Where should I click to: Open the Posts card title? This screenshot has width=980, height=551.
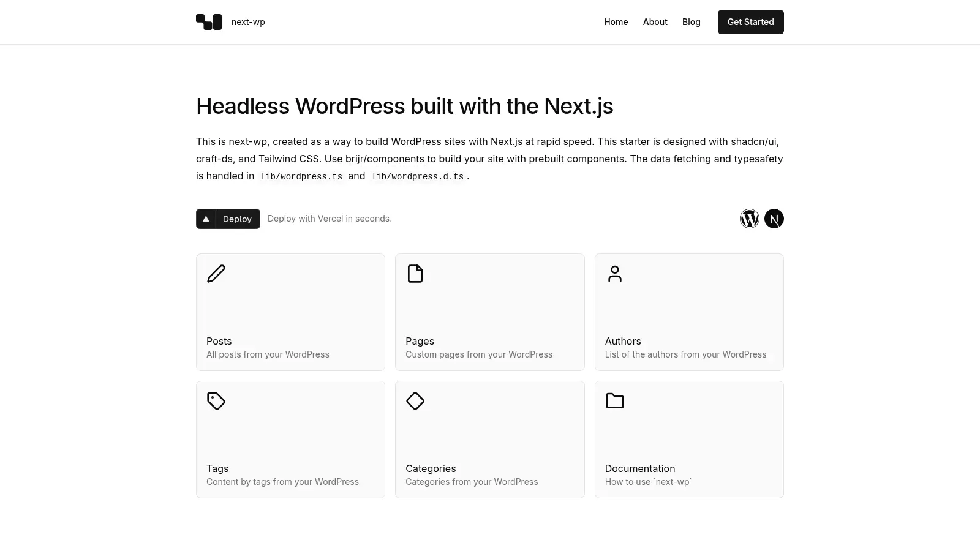pyautogui.click(x=219, y=341)
